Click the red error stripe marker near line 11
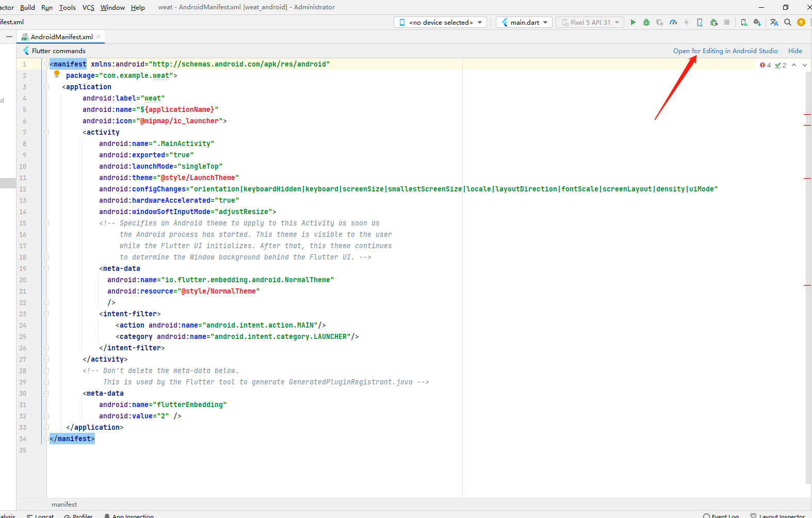812x518 pixels. point(807,178)
